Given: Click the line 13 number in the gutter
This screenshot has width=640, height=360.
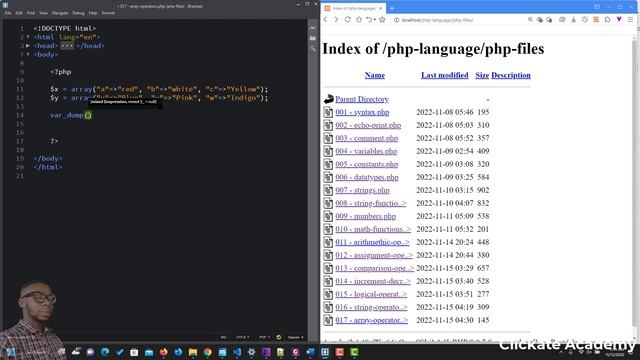Looking at the screenshot, I should (21, 107).
